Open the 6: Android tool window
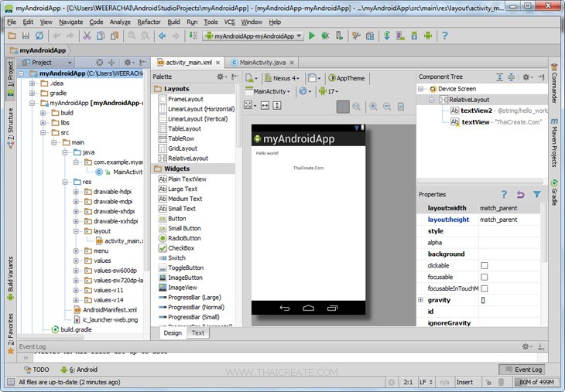Image resolution: width=565 pixels, height=392 pixels. coord(79,370)
